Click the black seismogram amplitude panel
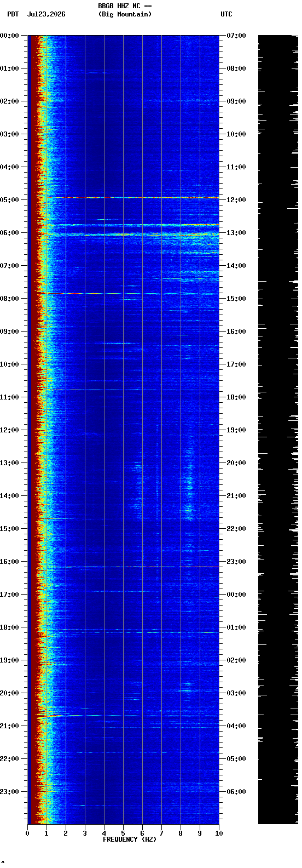Viewport: 302px width, 868px height. tap(278, 430)
